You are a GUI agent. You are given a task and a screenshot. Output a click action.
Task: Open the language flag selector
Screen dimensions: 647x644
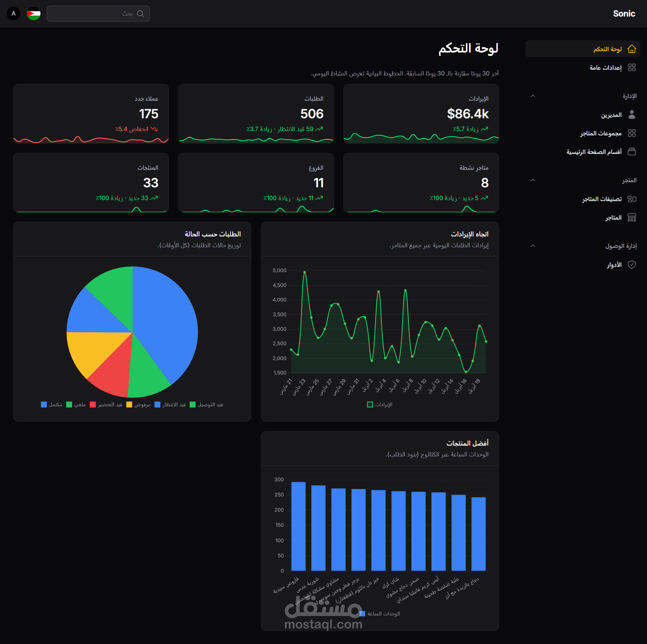pyautogui.click(x=34, y=13)
